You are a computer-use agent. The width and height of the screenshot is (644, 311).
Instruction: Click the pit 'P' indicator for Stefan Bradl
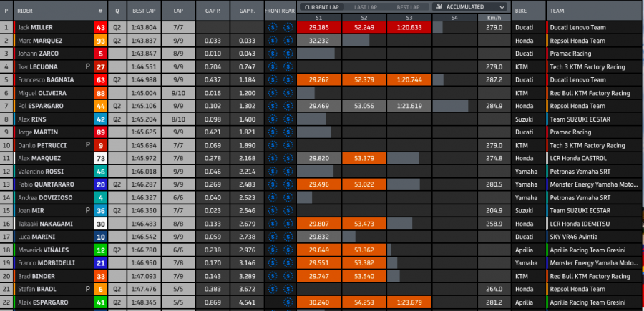pos(87,290)
